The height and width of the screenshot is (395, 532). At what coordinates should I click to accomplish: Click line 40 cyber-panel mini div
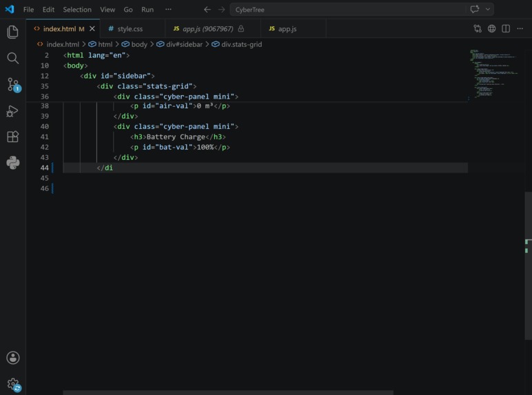[176, 127]
